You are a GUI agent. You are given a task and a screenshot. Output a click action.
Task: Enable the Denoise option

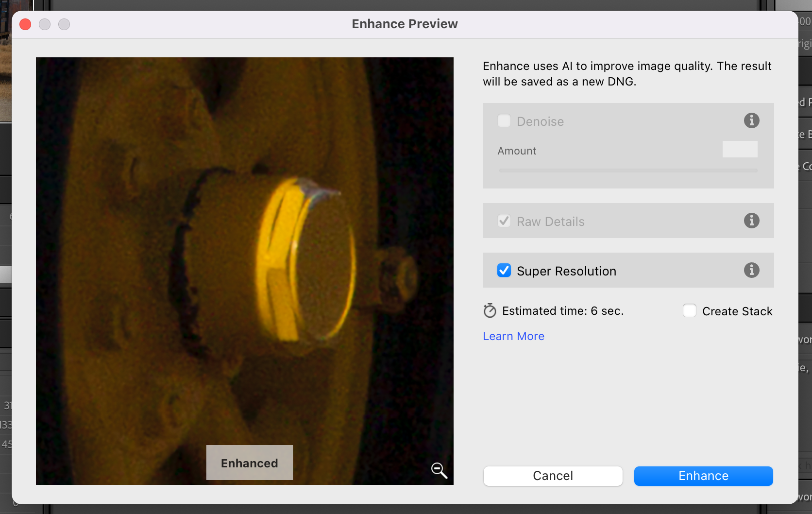pyautogui.click(x=504, y=121)
